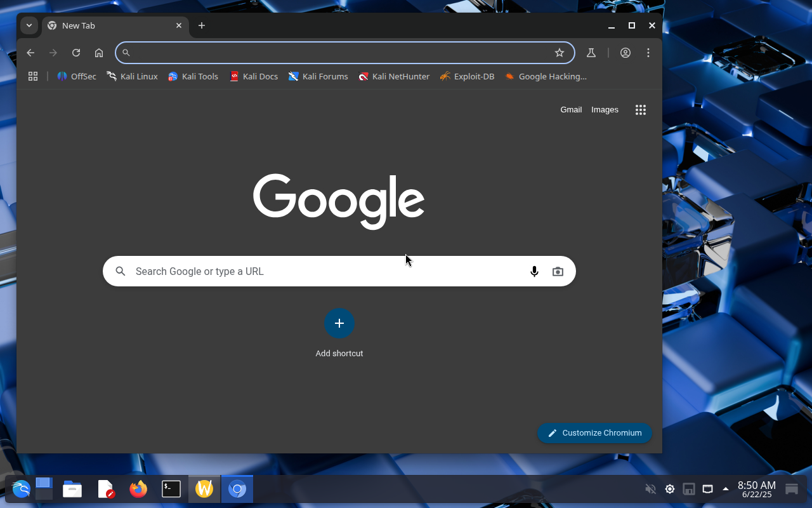Open the tab search dropdown arrow
Screen dimensions: 812x508
point(29,25)
